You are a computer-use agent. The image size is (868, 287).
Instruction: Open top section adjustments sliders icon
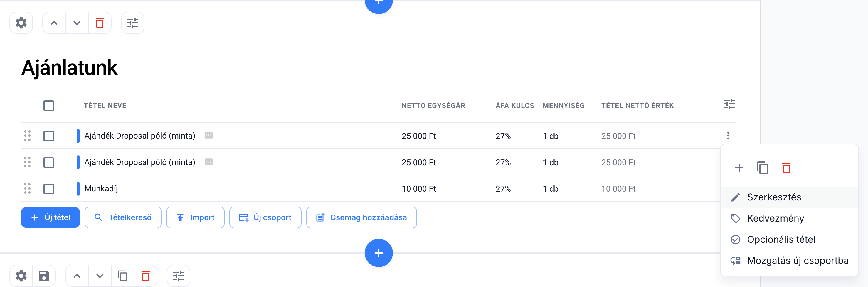[x=132, y=23]
